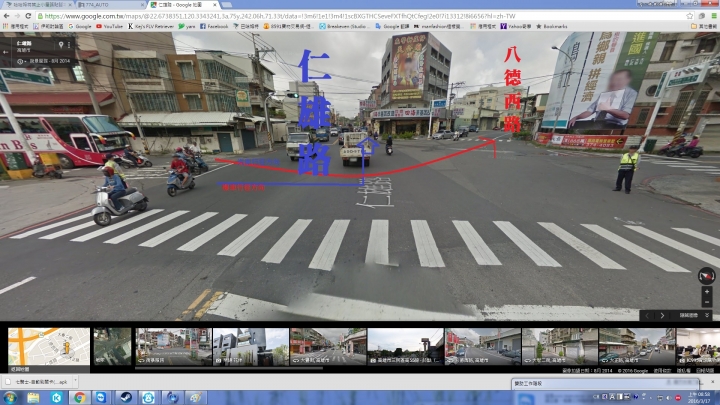This screenshot has height=405, width=720.
Task: Open the fifth street view thumbnail
Action: tap(328, 346)
